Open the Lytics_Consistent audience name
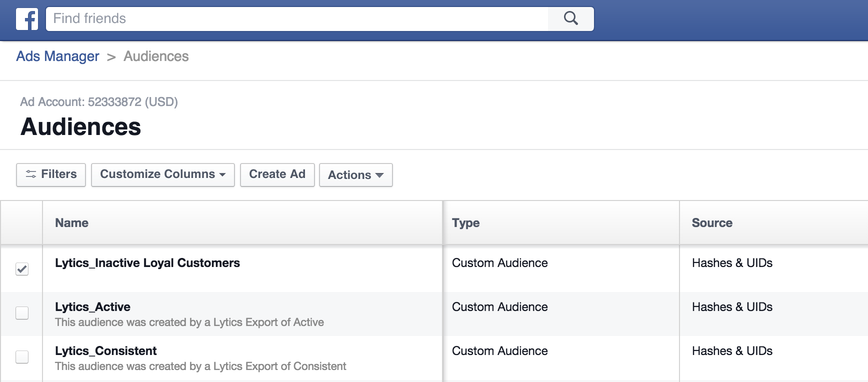Viewport: 868px width, 382px height. click(x=106, y=351)
